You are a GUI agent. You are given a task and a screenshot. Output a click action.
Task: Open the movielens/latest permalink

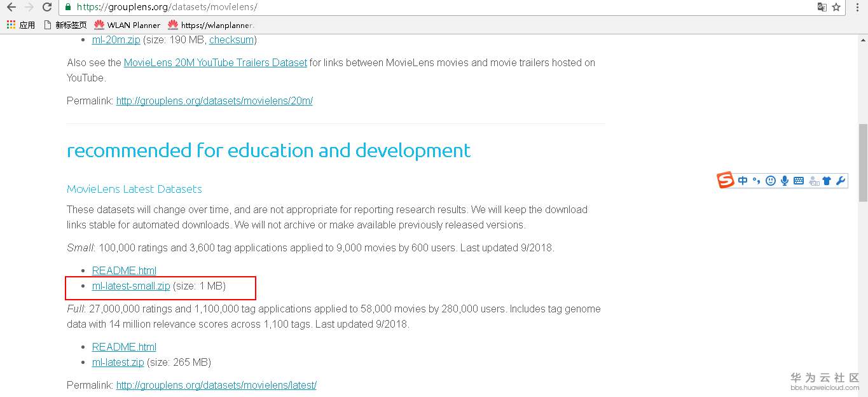tap(216, 385)
